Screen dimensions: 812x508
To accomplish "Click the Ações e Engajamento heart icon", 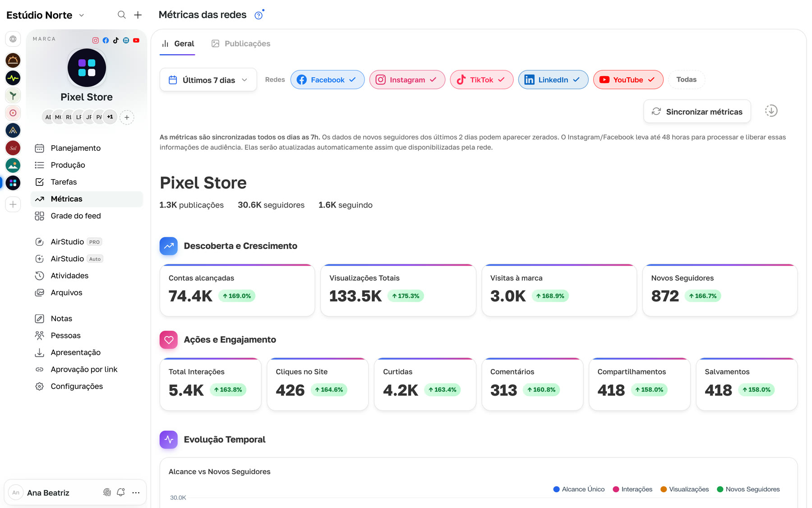I will pyautogui.click(x=169, y=340).
